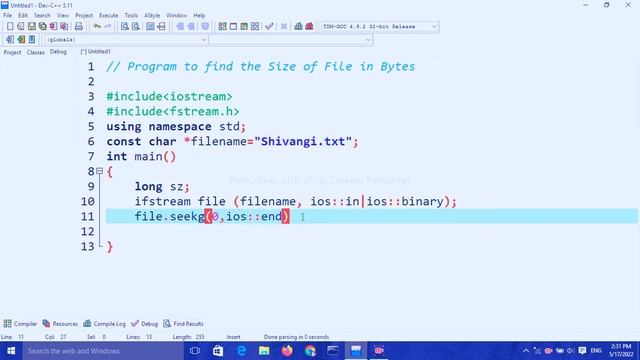This screenshot has height=360, width=640.
Task: Click "long sz;" on line 9
Action: coord(162,187)
